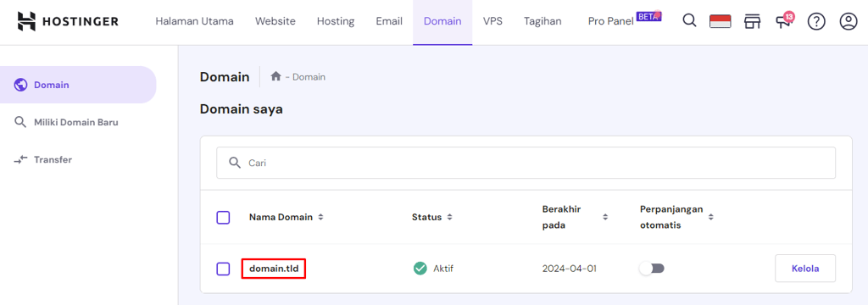
Task: Click the green Aktif status checkmark
Action: pos(420,269)
